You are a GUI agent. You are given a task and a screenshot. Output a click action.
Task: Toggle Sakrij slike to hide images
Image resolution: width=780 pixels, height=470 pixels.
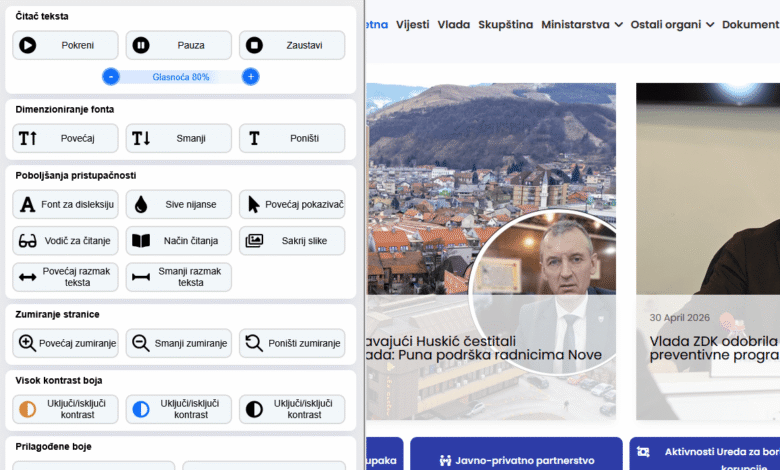click(x=291, y=241)
